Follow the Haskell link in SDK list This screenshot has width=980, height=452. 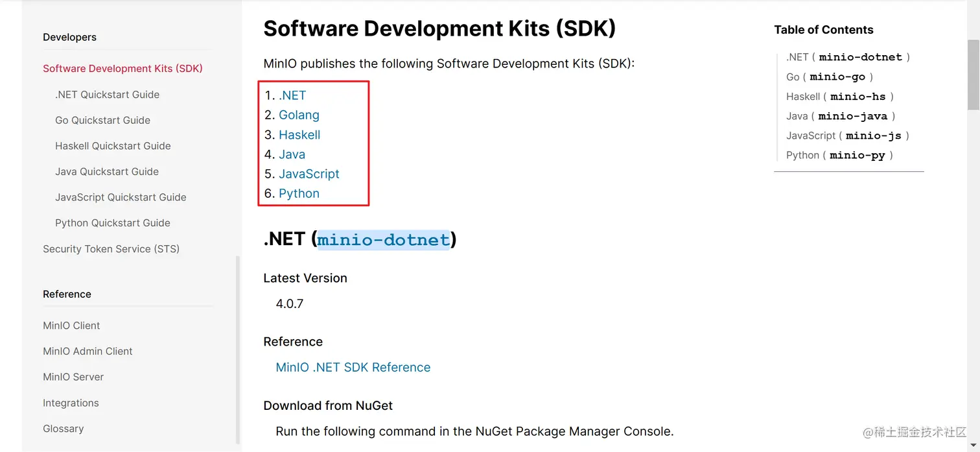pos(299,135)
